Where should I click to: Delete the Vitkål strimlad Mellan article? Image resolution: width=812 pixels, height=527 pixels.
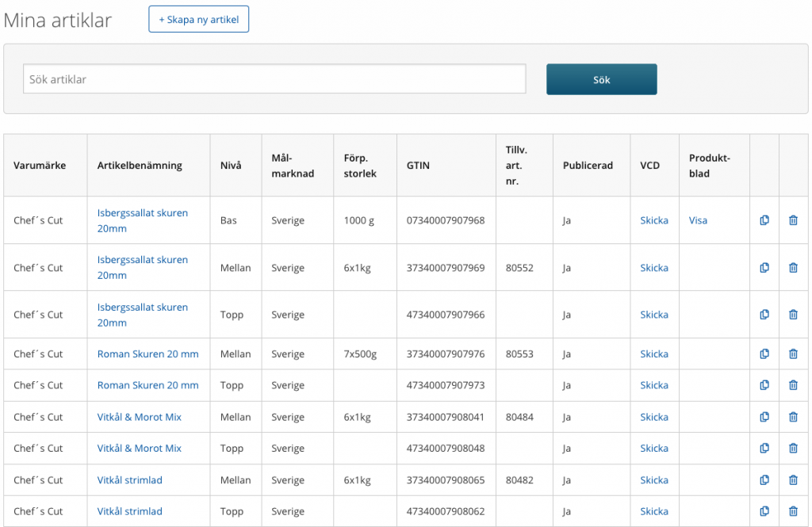click(793, 480)
